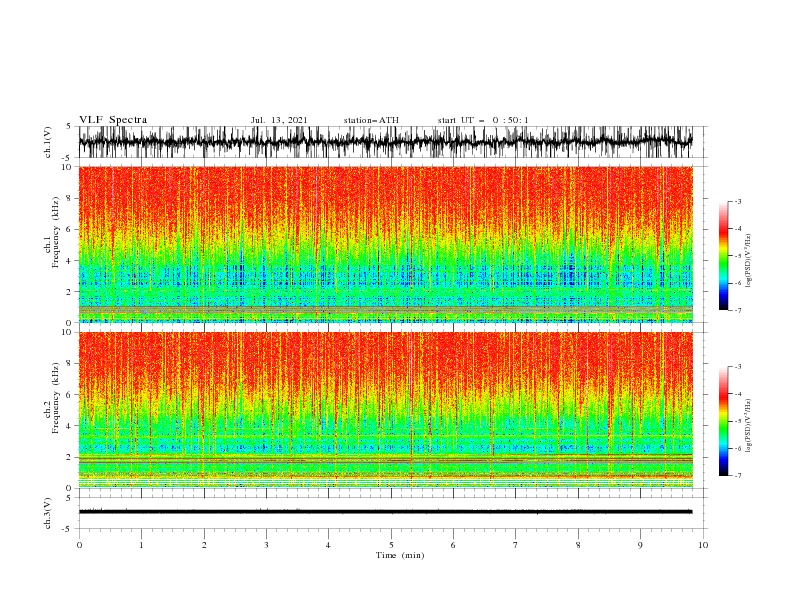The height and width of the screenshot is (612, 792).
Task: Select the date text "Jul. 13, 2021"
Action: coord(279,120)
